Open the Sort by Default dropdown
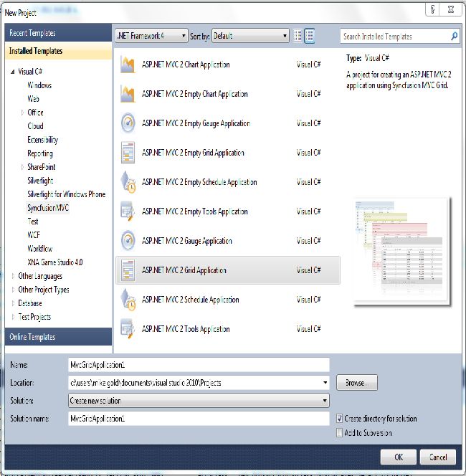This screenshot has height=476, width=466. (x=250, y=36)
